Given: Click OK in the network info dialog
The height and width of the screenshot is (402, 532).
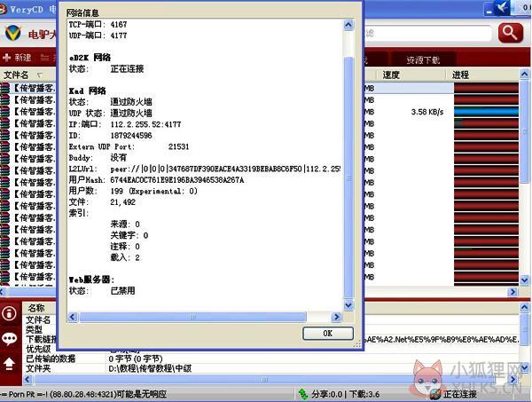Looking at the screenshot, I should (x=328, y=334).
